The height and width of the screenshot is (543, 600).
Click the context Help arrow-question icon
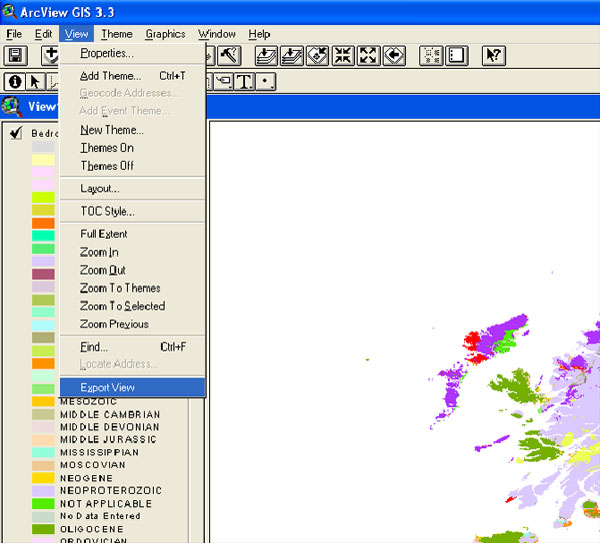tap(494, 55)
